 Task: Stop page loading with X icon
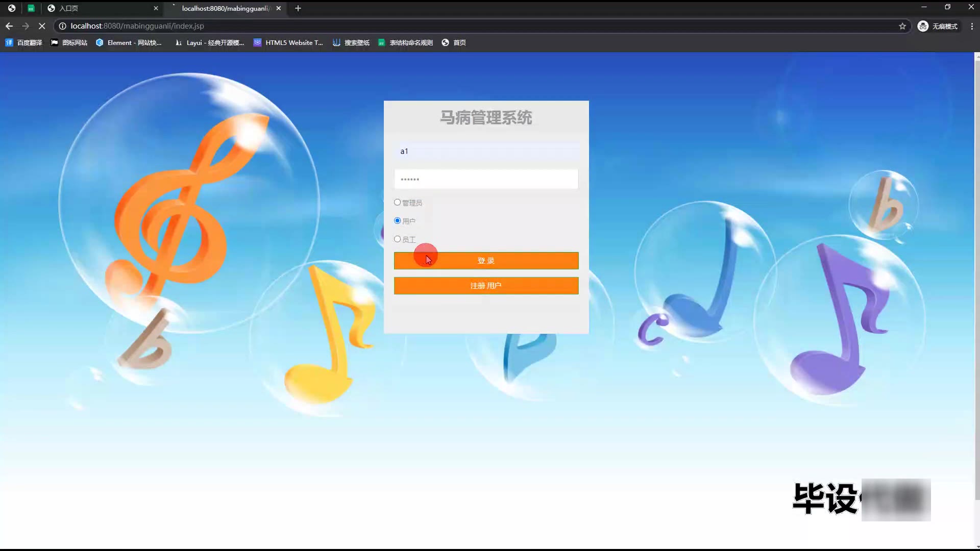tap(42, 26)
